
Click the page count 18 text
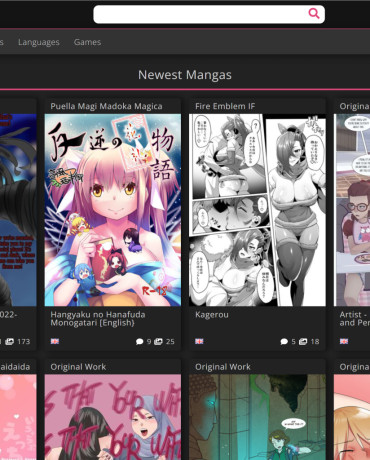[315, 341]
